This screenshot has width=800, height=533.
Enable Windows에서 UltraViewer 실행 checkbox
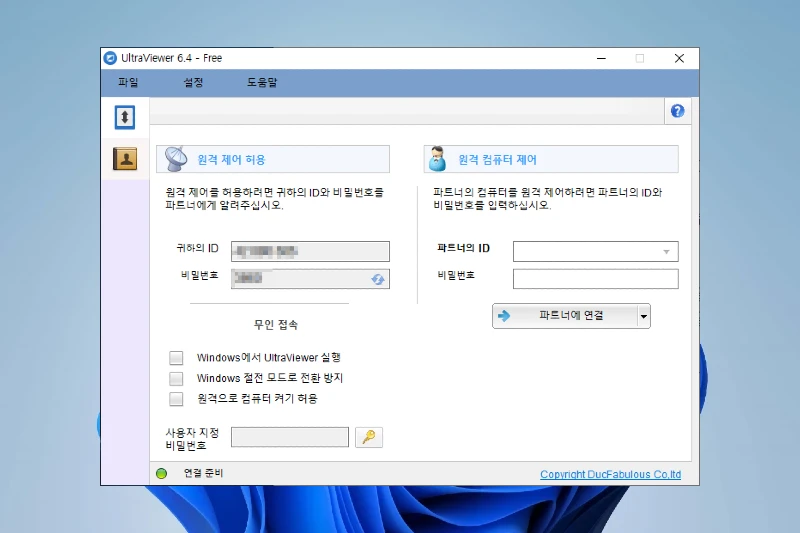click(176, 358)
